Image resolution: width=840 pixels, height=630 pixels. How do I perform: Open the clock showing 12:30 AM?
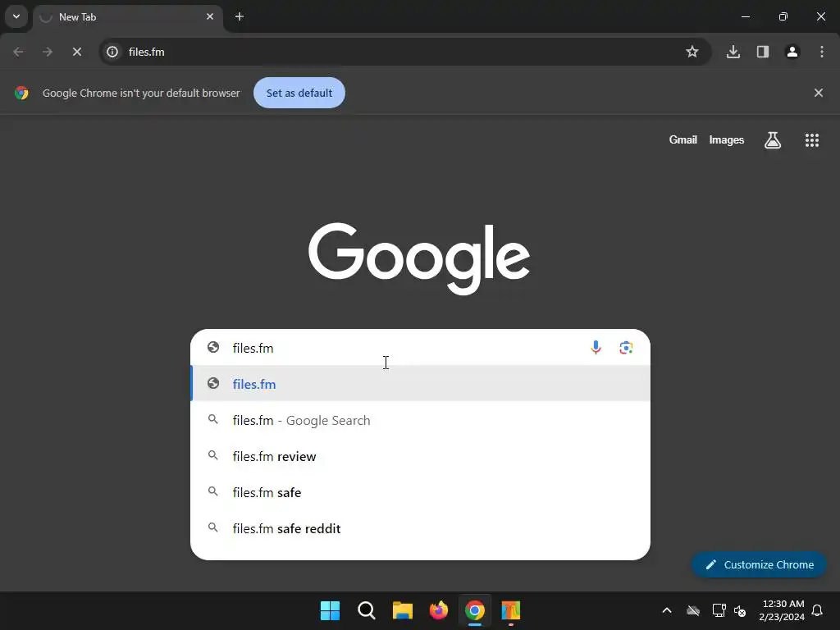point(782,610)
